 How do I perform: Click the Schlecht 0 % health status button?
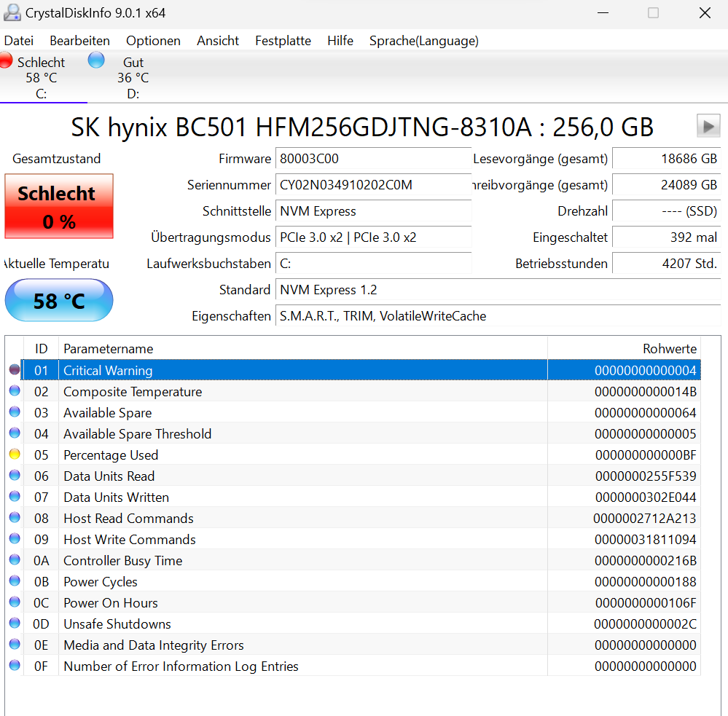pos(59,206)
